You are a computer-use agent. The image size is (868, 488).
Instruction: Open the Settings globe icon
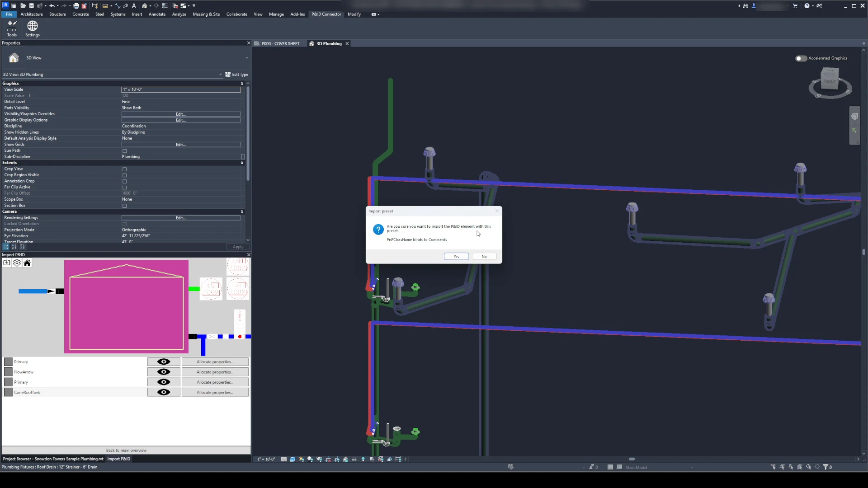tap(32, 28)
